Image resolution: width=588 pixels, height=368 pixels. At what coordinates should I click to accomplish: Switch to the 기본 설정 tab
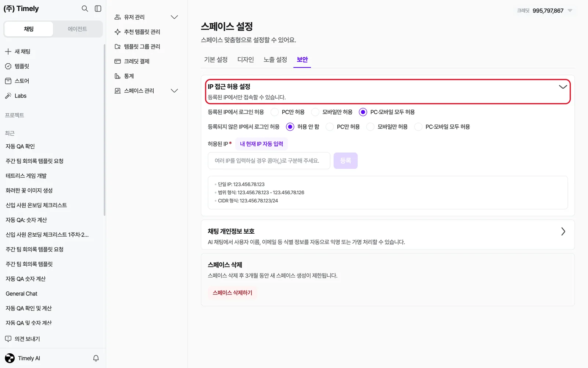coord(216,60)
